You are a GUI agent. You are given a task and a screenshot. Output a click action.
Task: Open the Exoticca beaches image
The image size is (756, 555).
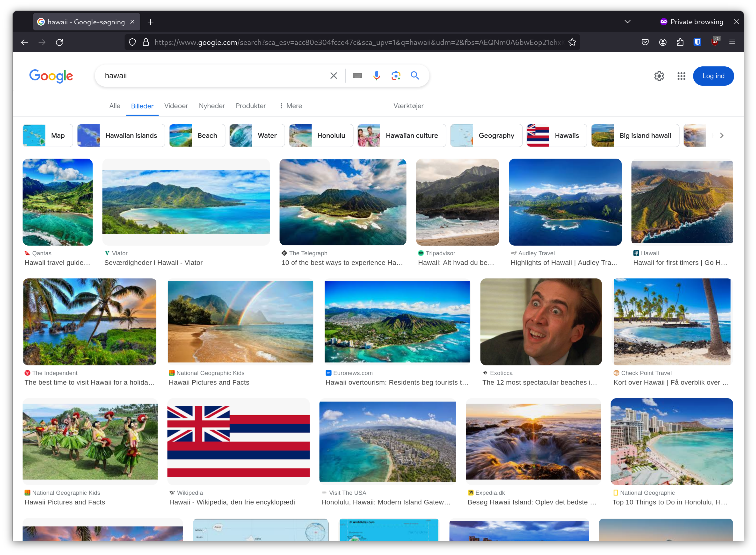(x=541, y=322)
